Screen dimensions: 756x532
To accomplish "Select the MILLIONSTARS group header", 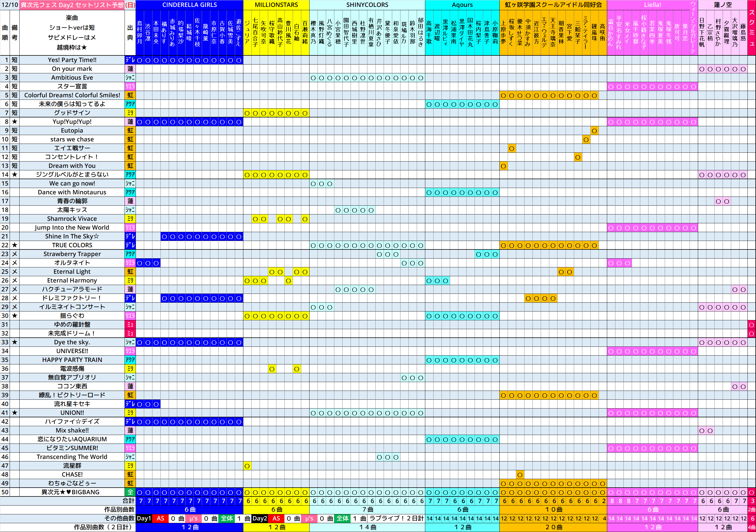I will pyautogui.click(x=276, y=5).
